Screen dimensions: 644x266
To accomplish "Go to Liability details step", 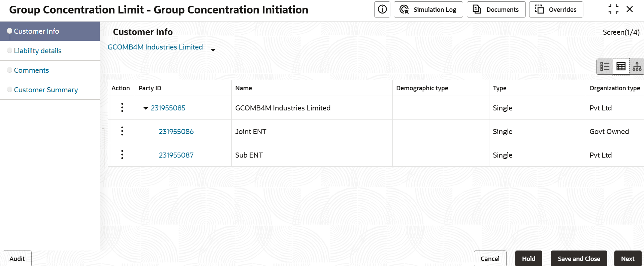I will [38, 51].
